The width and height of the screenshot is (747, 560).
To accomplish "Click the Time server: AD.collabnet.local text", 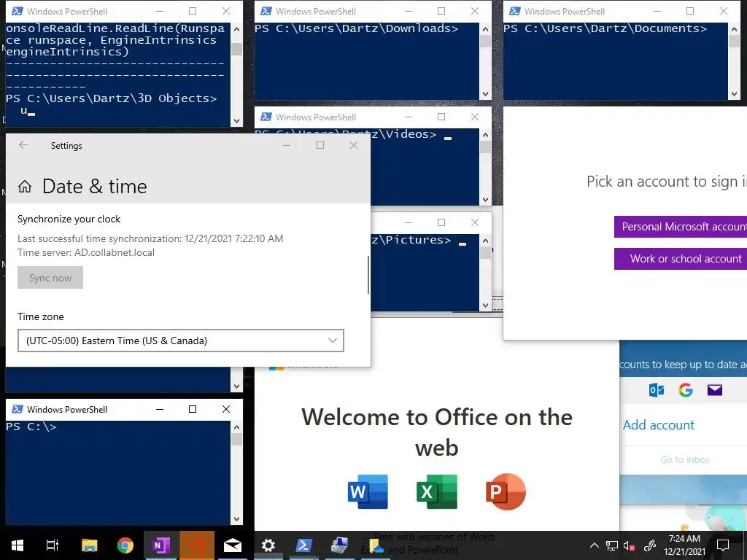I will (x=86, y=252).
